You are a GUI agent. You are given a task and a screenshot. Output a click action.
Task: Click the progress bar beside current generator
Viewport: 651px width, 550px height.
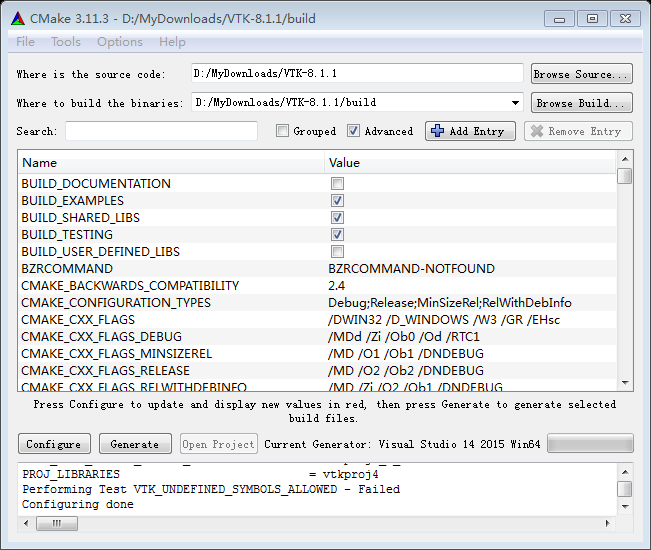click(590, 444)
